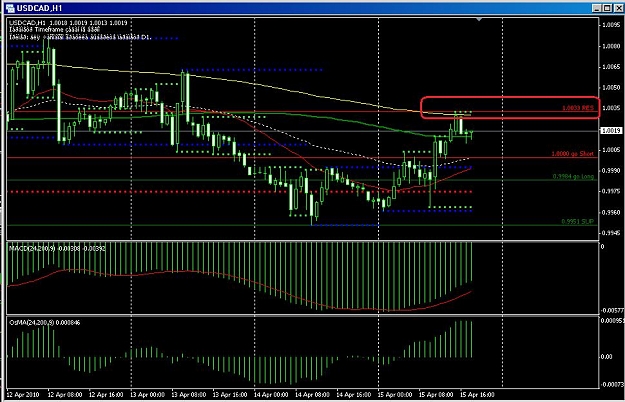
Task: Click the 12 Apr 2010 time label
Action: 23,395
